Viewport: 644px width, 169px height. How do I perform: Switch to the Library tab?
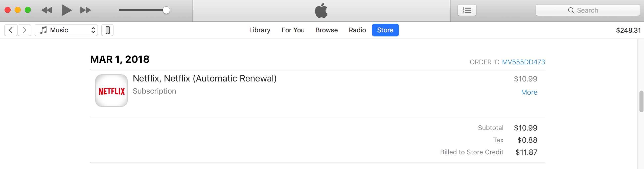point(260,30)
